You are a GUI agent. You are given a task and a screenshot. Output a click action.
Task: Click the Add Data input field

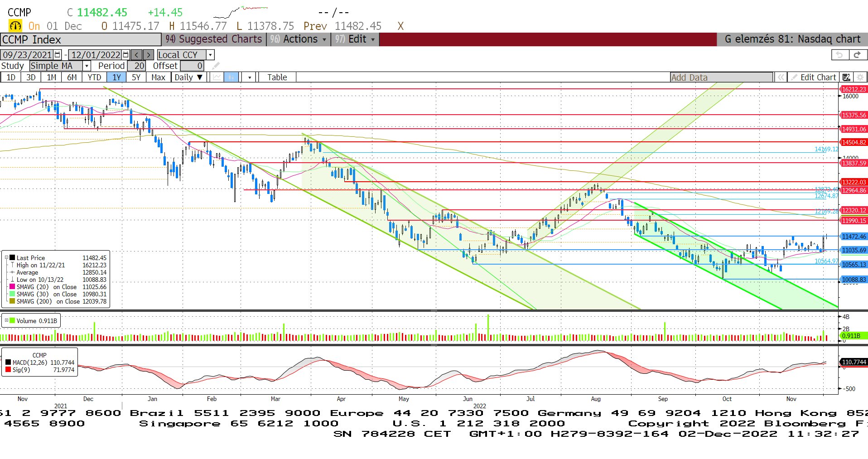[x=722, y=77]
